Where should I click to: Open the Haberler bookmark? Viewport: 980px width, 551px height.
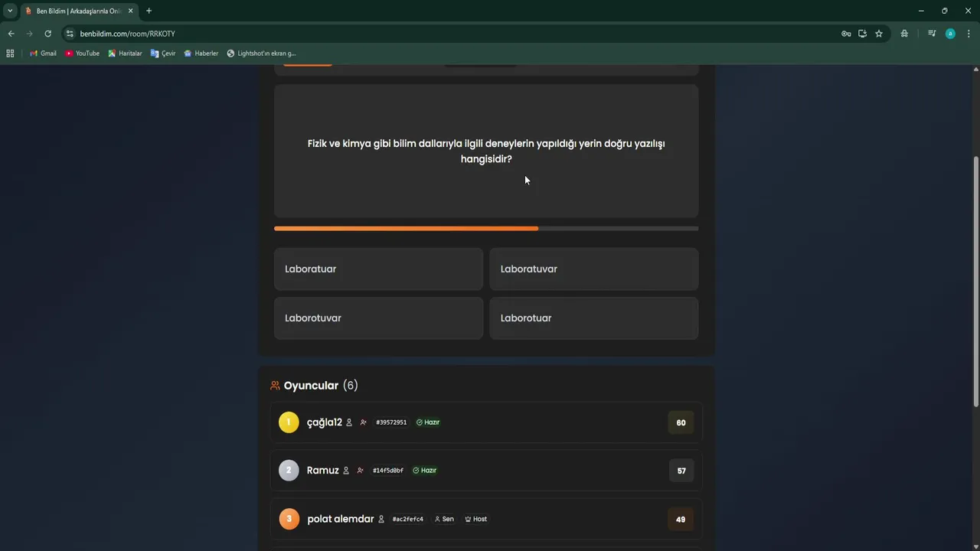coord(201,54)
